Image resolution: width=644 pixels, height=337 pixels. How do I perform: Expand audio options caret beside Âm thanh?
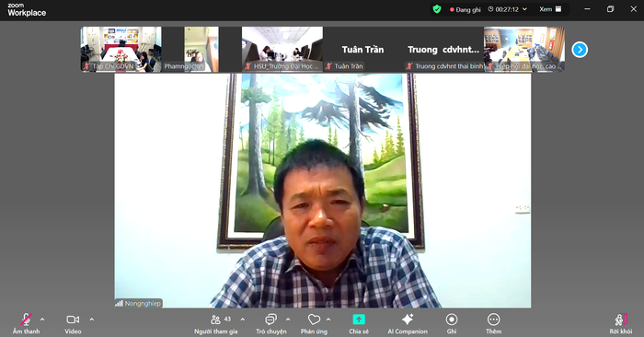click(42, 320)
